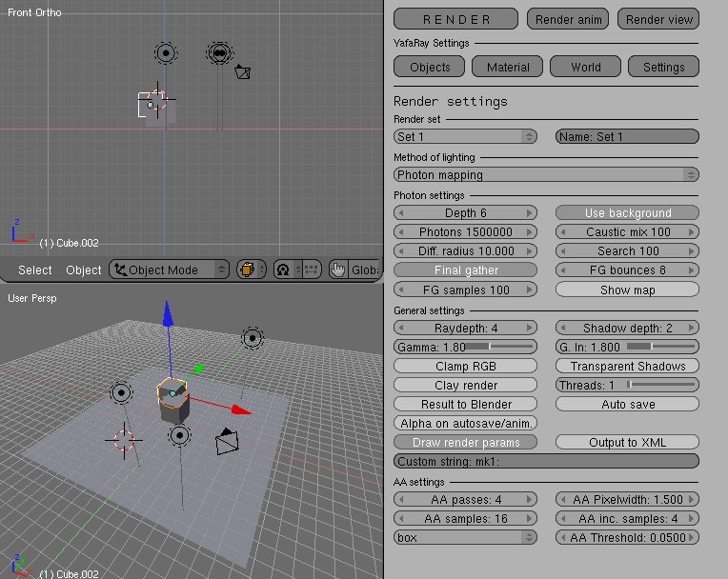The width and height of the screenshot is (728, 579).
Task: Open the Object menu
Action: (x=84, y=270)
